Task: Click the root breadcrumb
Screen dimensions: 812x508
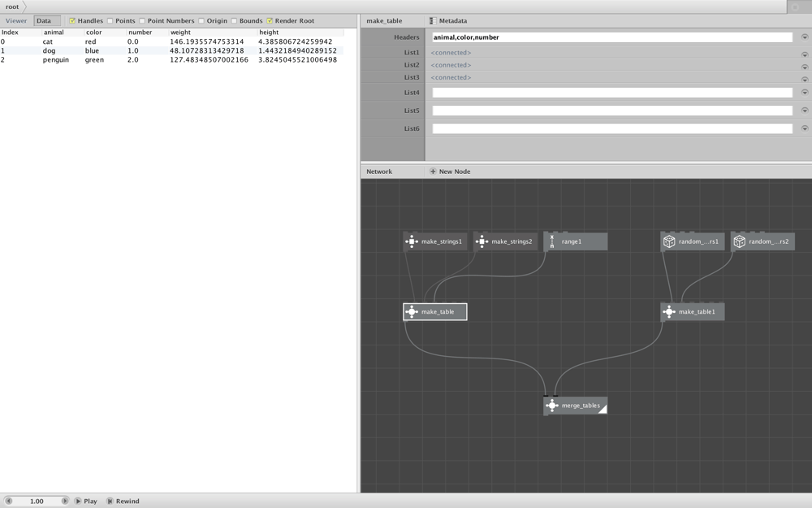Action: (12, 7)
